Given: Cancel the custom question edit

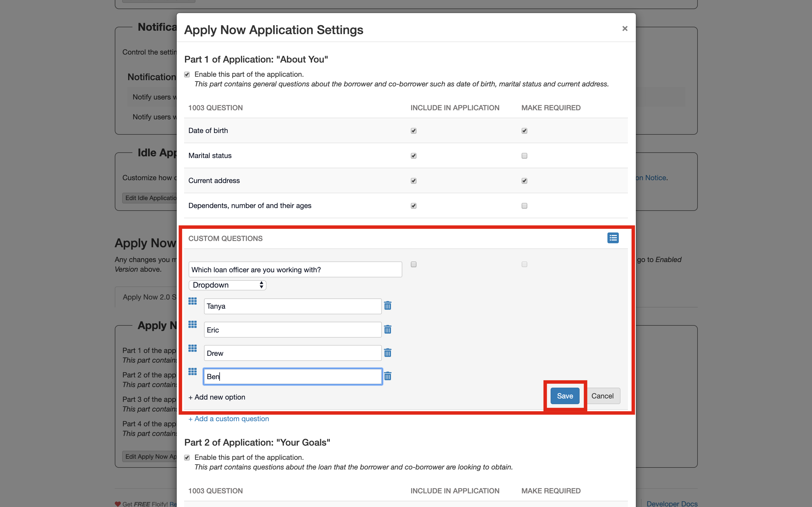Looking at the screenshot, I should [602, 396].
